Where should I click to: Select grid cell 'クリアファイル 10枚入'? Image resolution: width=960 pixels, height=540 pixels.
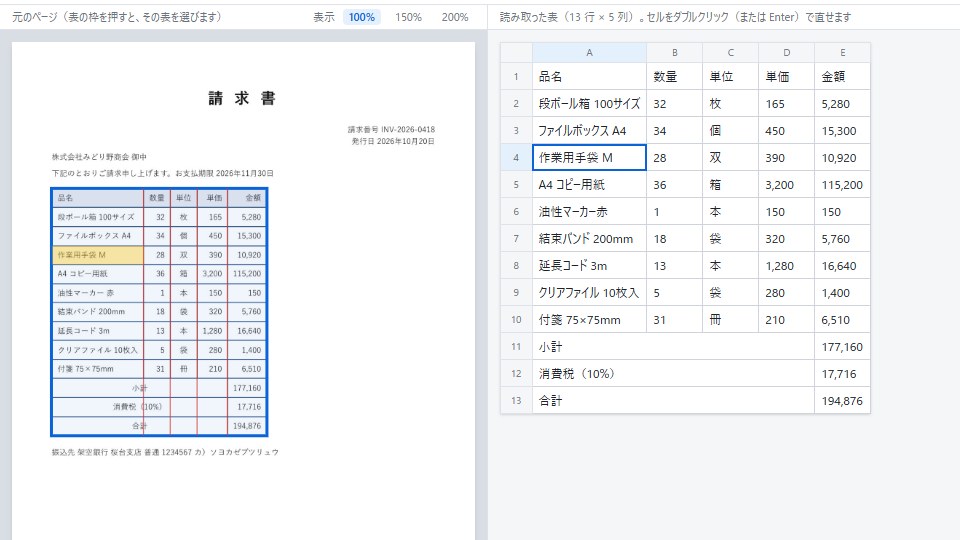click(x=589, y=292)
